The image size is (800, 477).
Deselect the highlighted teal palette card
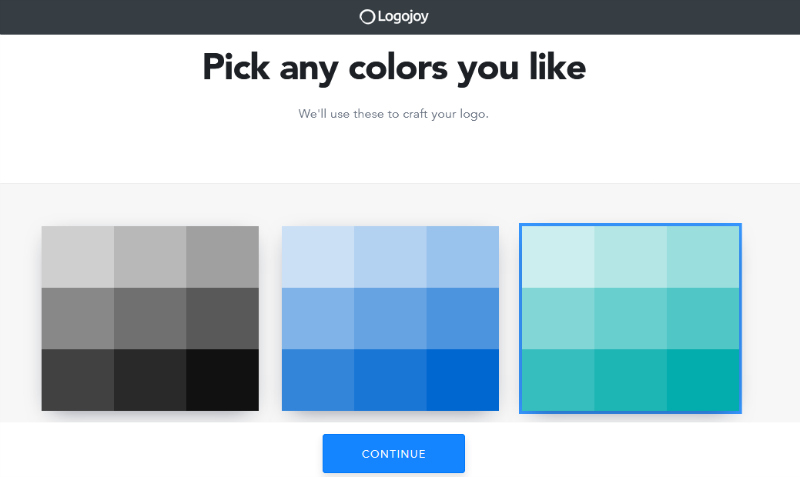point(630,318)
